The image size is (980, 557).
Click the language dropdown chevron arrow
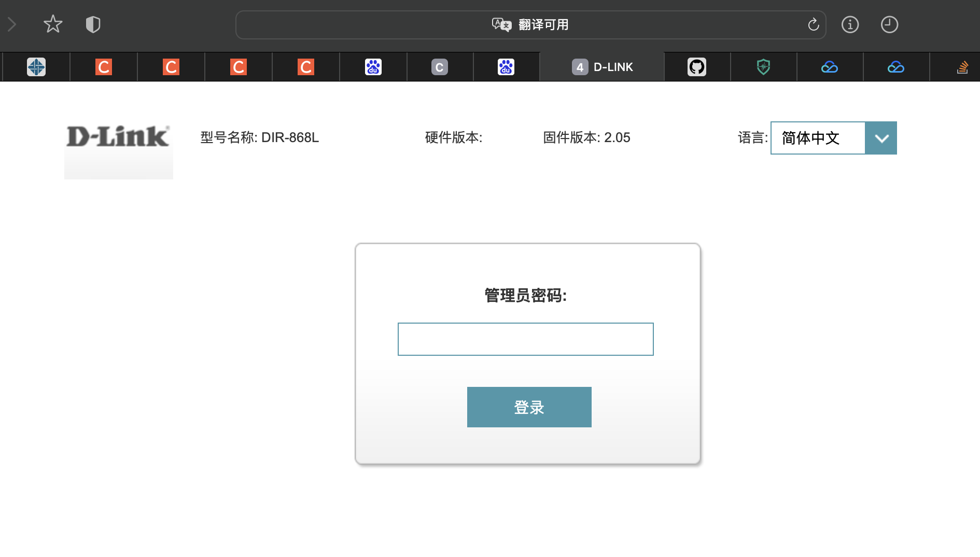(881, 138)
